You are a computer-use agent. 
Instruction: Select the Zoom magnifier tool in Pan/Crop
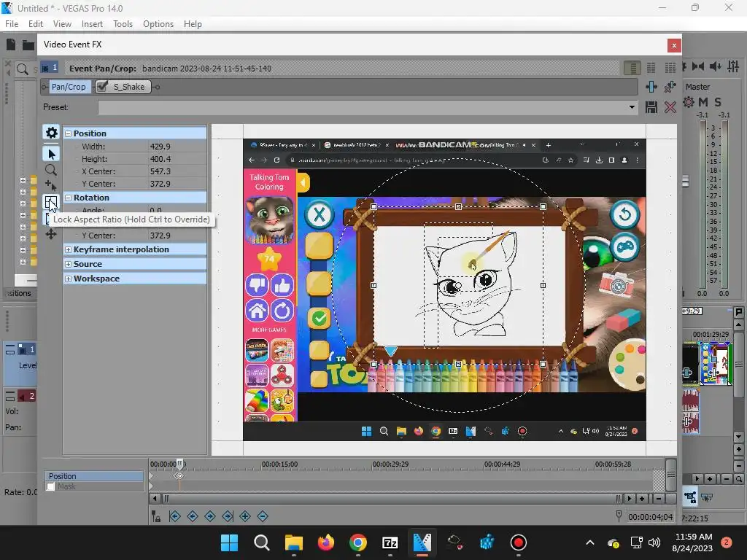pos(51,170)
